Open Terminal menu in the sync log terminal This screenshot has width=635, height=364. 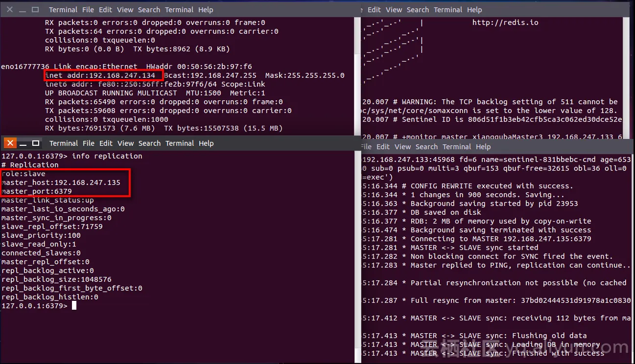[x=457, y=147]
